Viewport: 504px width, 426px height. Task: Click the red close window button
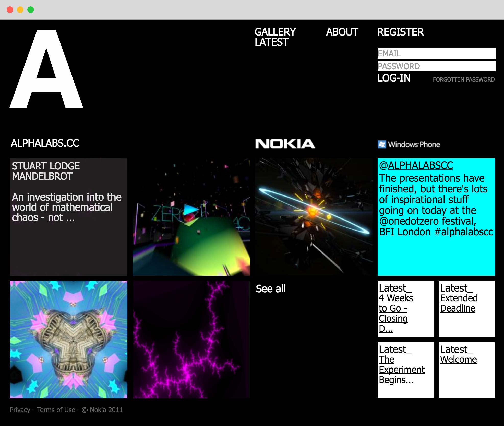pos(10,10)
